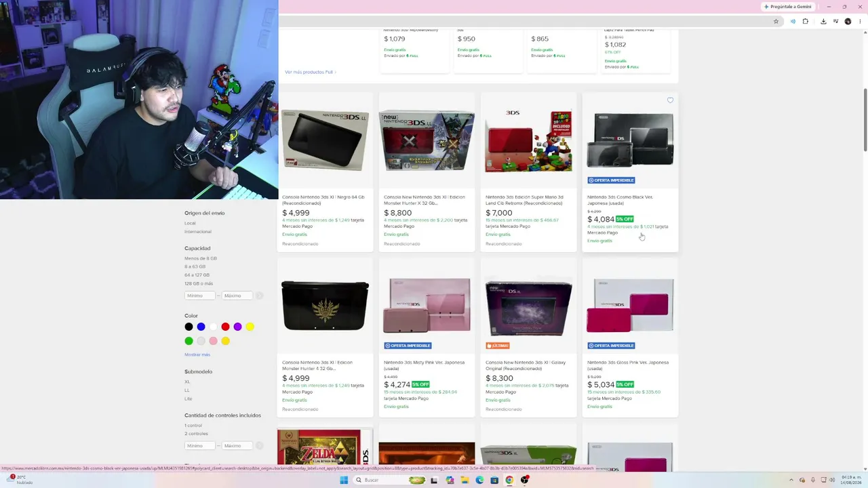Image resolution: width=868 pixels, height=488 pixels.
Task: Open the Monster Hunter X 32 Gb thumbnail
Action: tap(427, 141)
